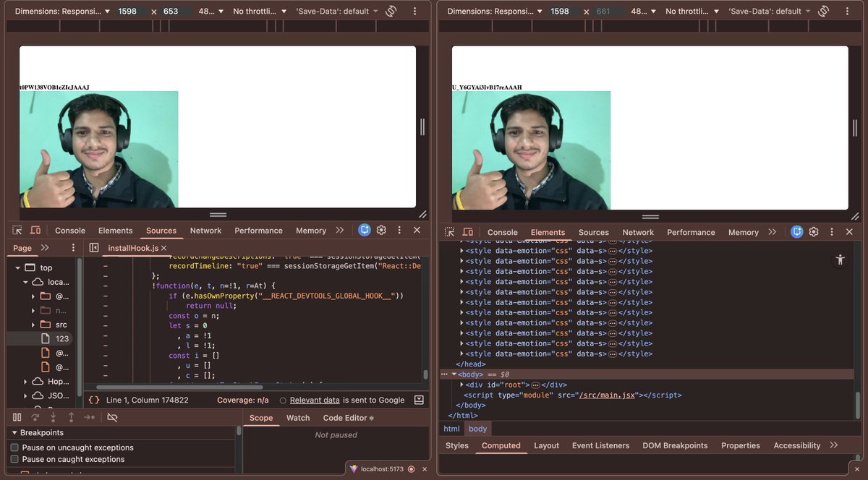Screen dimensions: 868x480
Task: Open the Settings gear in left DevTools
Action: point(381,230)
